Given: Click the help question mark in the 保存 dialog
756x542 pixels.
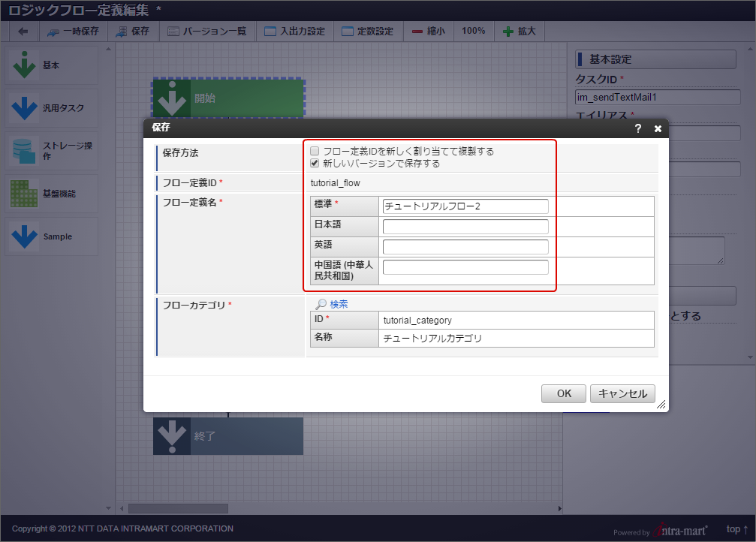Looking at the screenshot, I should pos(637,128).
